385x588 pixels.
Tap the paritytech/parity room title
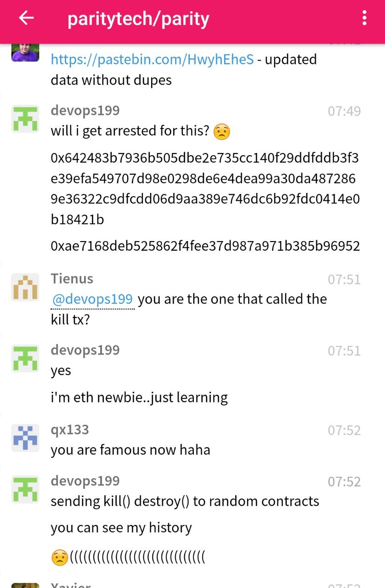[138, 19]
